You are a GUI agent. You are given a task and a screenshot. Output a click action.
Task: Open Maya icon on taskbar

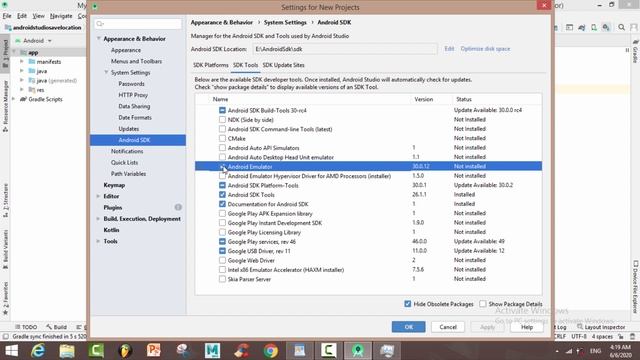(x=212, y=351)
